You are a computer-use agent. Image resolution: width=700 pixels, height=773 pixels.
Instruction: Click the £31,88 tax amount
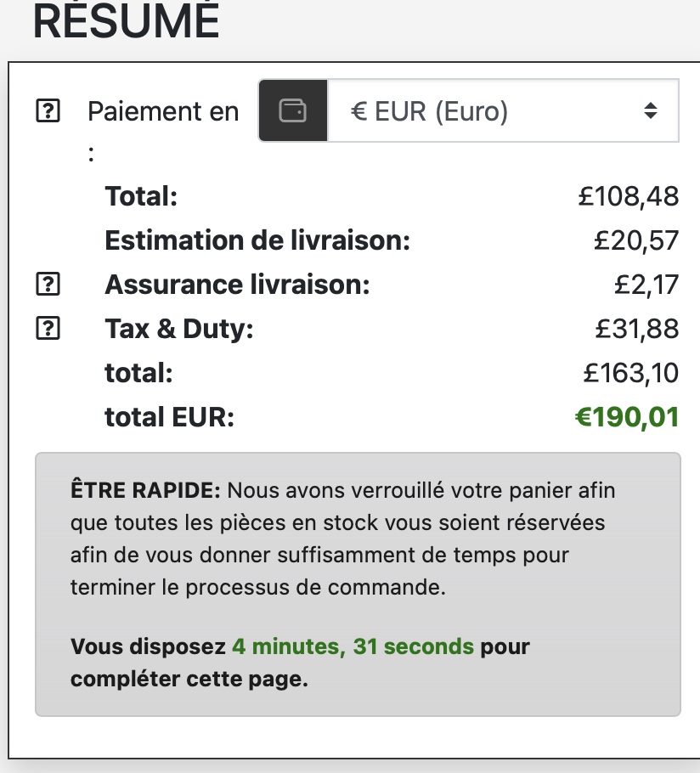click(x=636, y=330)
